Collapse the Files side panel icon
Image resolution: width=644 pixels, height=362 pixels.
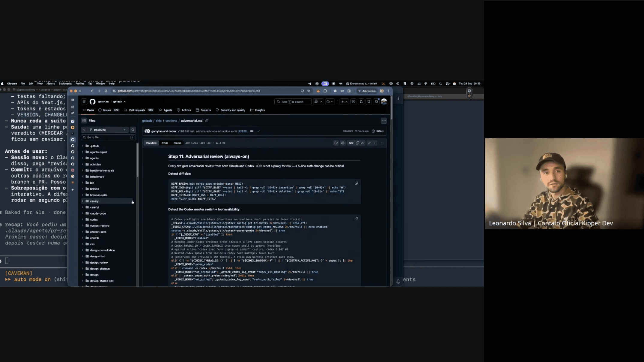click(x=84, y=121)
